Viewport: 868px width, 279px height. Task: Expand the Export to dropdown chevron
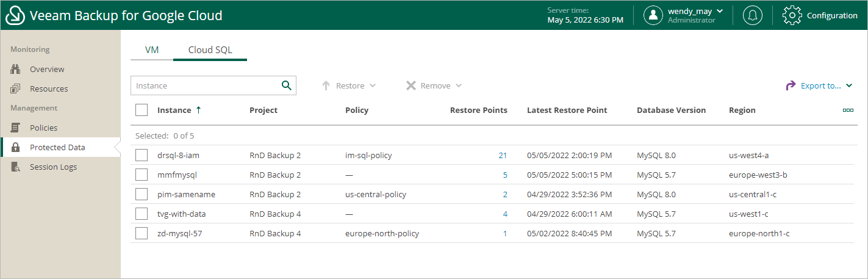tap(849, 86)
